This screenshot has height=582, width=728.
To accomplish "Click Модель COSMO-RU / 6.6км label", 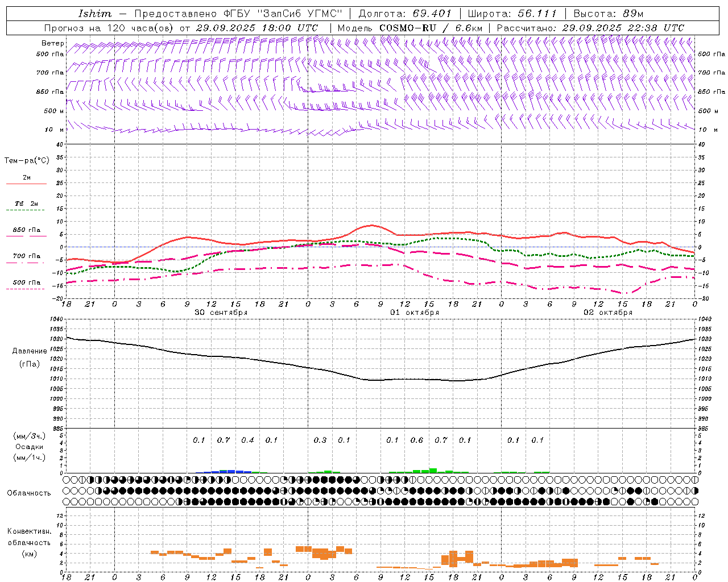I will [x=409, y=28].
